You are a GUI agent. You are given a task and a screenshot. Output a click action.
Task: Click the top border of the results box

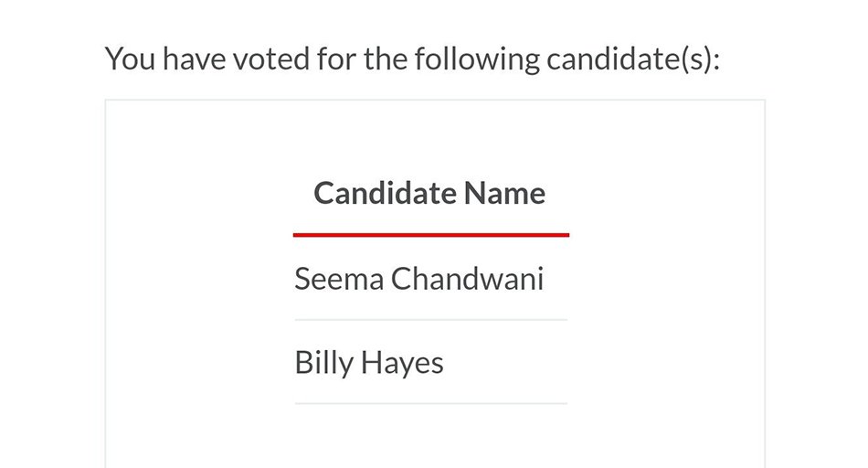pyautogui.click(x=435, y=101)
